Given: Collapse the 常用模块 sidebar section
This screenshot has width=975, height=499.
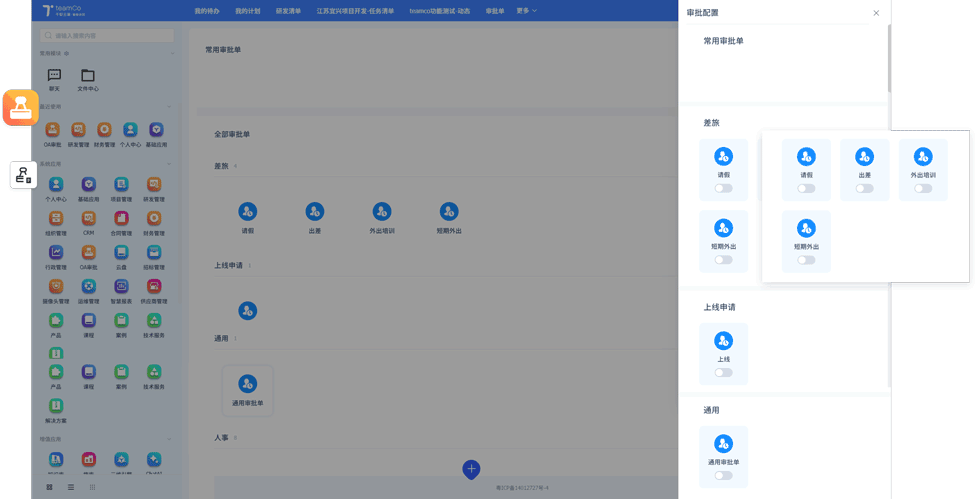Looking at the screenshot, I should (x=172, y=54).
